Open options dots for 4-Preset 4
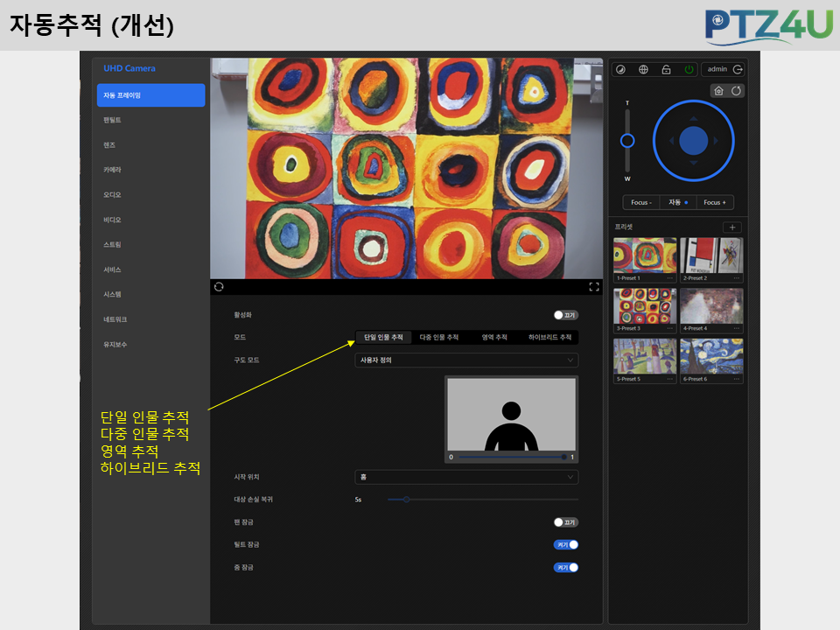The width and height of the screenshot is (840, 630). pos(737,328)
